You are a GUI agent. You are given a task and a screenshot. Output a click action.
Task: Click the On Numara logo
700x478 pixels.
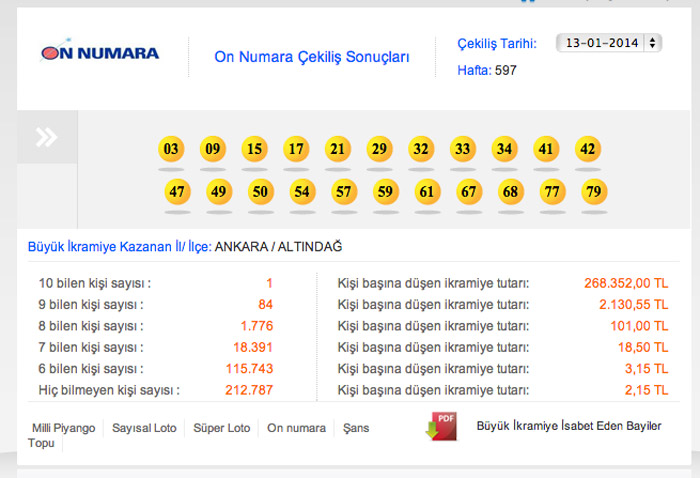click(x=100, y=51)
